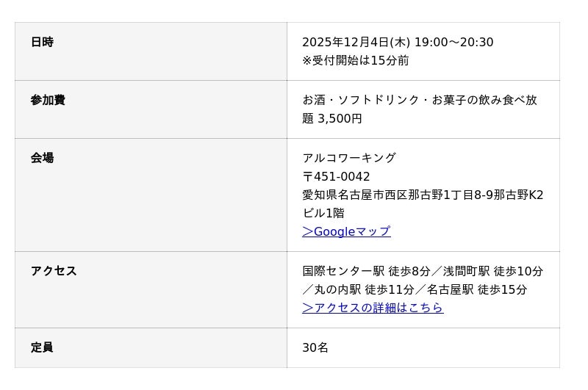Viewport: 588px width, 390px height.
Task: Click the postal code 〒451-0042
Action: [336, 177]
